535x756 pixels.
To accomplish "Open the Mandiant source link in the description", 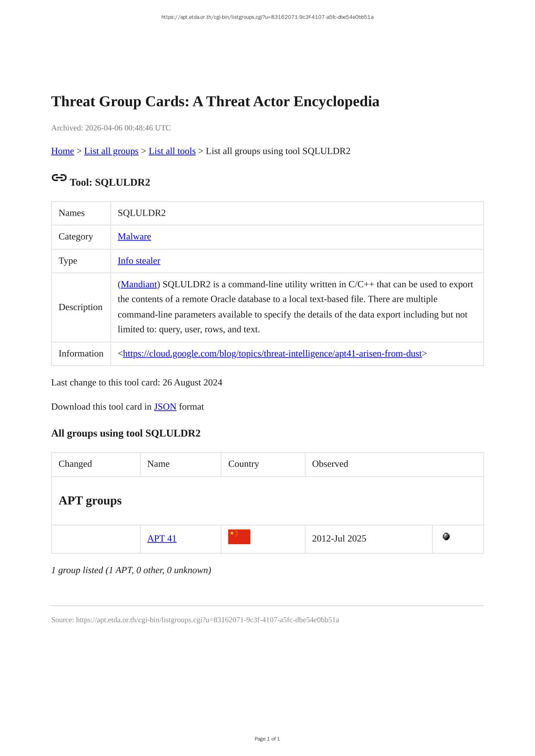I will tap(139, 285).
